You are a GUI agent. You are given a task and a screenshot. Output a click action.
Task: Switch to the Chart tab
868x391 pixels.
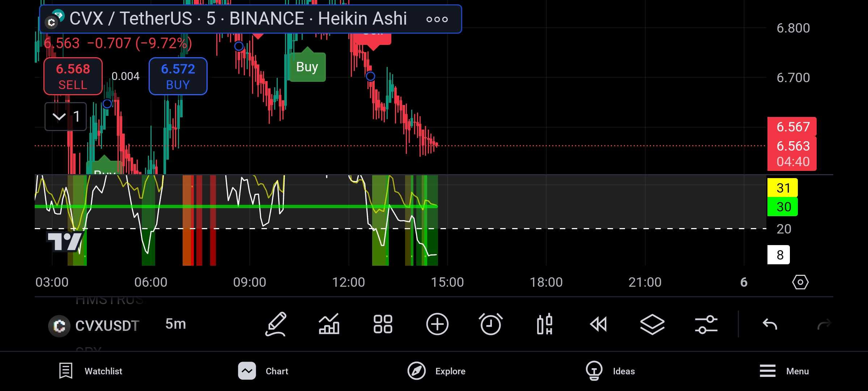click(x=263, y=371)
